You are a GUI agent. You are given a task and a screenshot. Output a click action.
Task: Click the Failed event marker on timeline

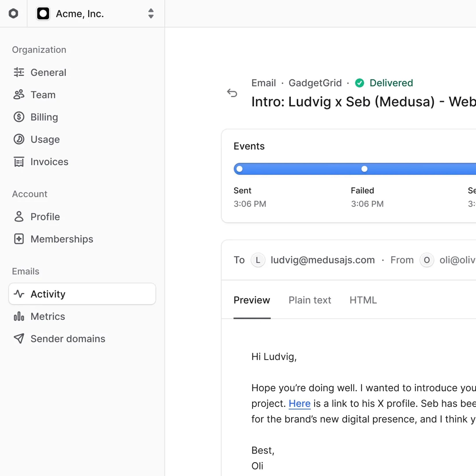[x=364, y=169]
